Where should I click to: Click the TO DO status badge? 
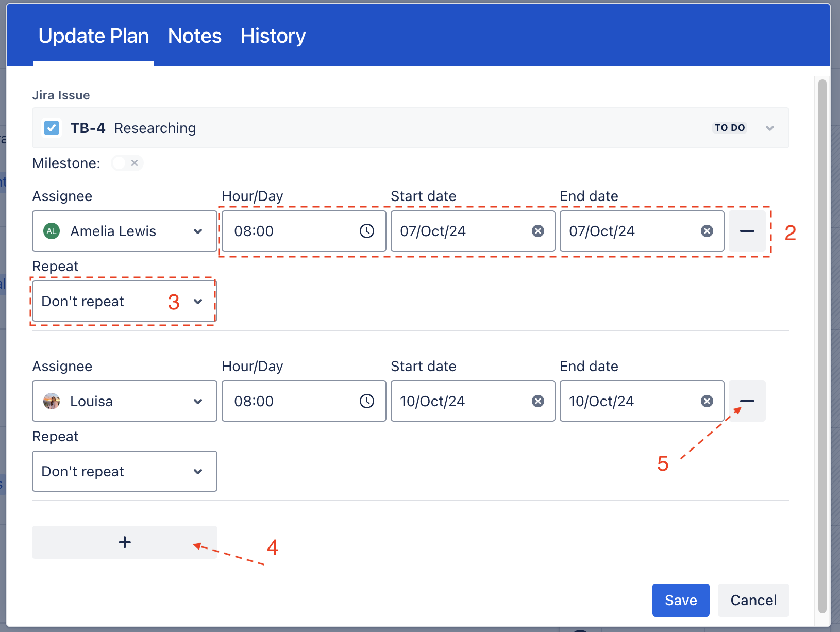coord(730,128)
